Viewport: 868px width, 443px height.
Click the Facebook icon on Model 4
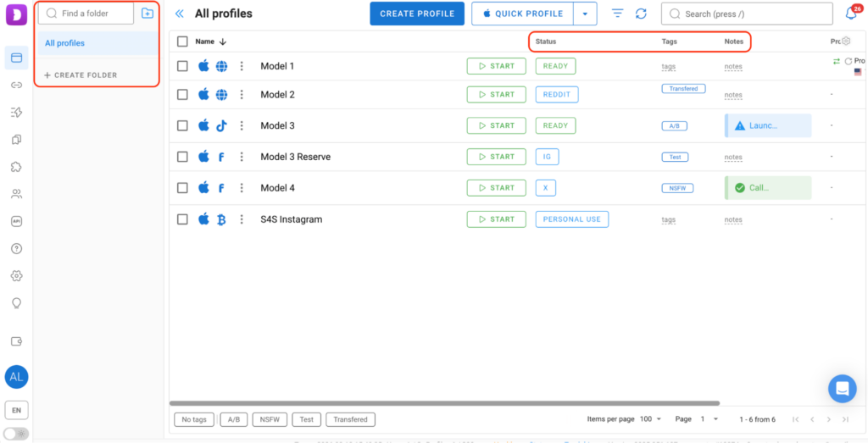tap(221, 188)
